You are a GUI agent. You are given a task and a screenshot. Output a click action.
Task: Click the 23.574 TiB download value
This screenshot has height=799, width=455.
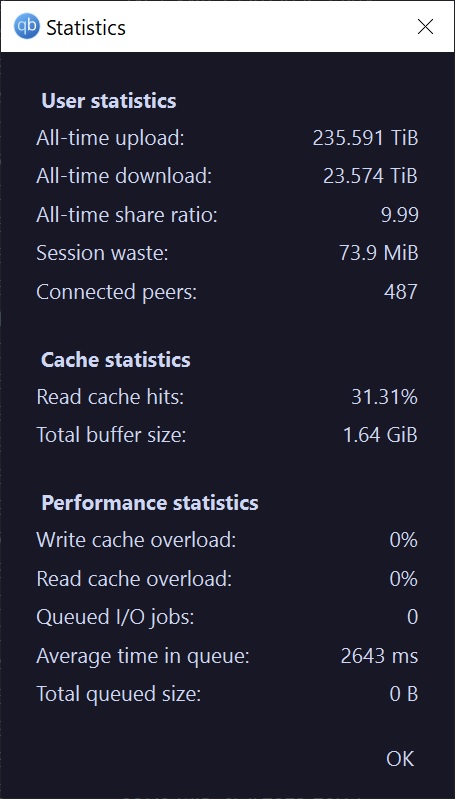(370, 176)
